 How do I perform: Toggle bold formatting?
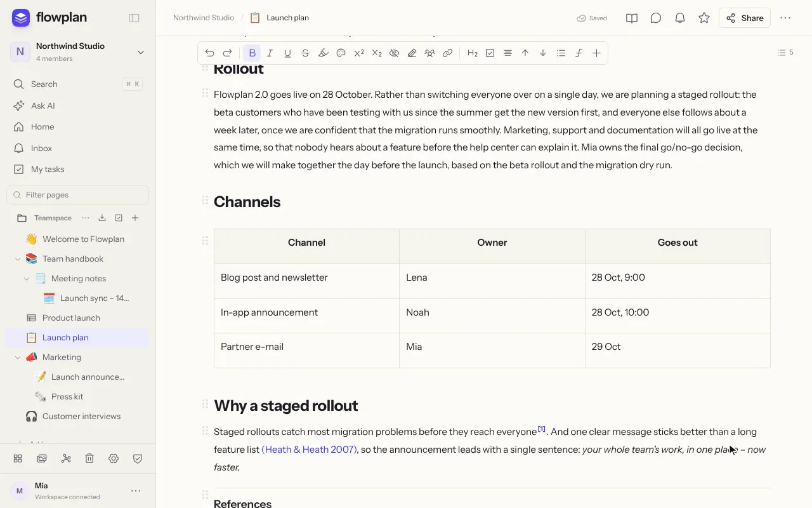tap(252, 53)
